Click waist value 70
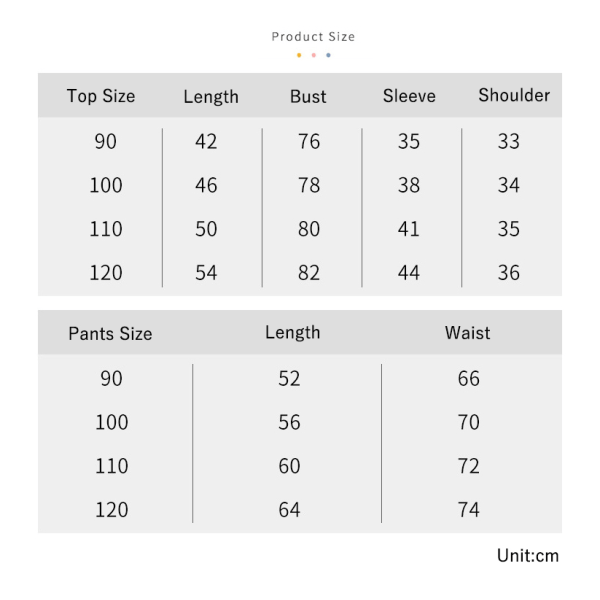The height and width of the screenshot is (600, 600). coord(469,422)
